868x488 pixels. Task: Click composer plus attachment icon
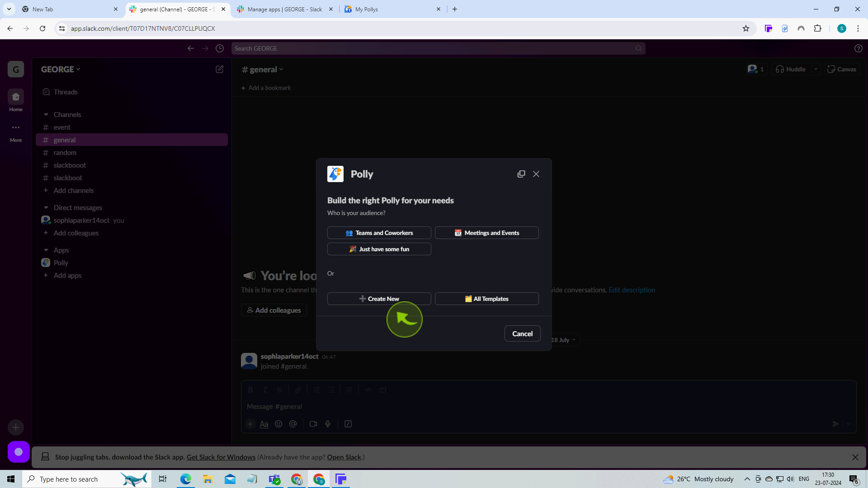pos(250,424)
